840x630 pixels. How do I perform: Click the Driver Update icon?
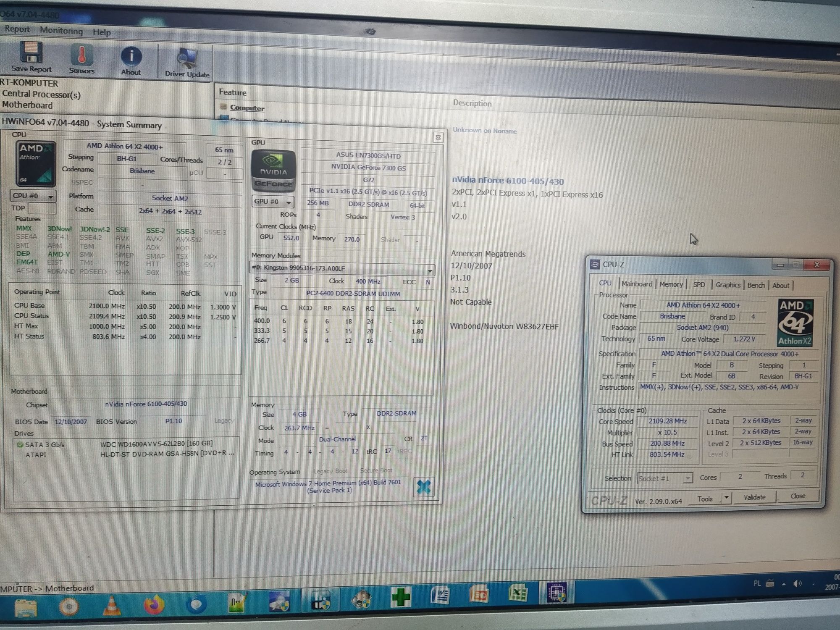point(187,58)
